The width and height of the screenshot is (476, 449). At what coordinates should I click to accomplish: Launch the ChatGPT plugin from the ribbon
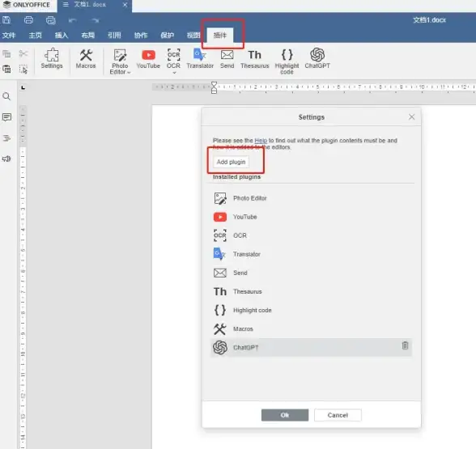point(317,58)
